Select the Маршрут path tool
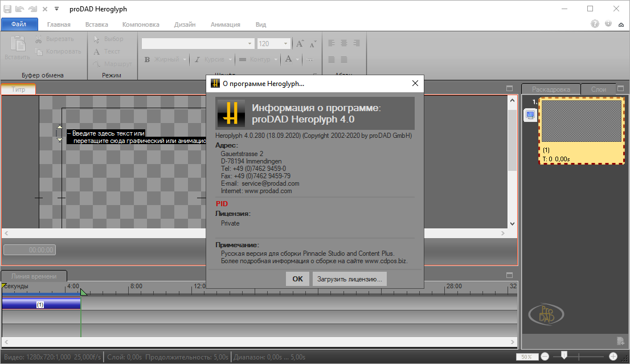630x364 pixels. 112,64
